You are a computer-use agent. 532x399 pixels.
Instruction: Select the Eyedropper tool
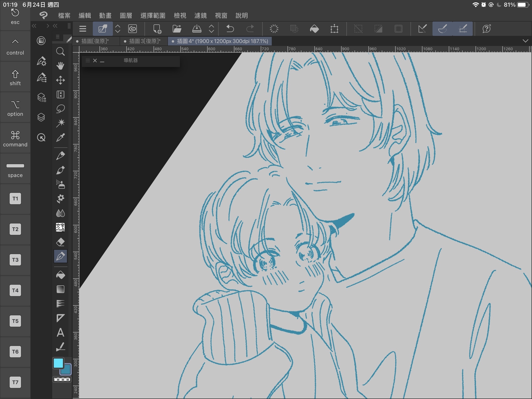coord(60,137)
